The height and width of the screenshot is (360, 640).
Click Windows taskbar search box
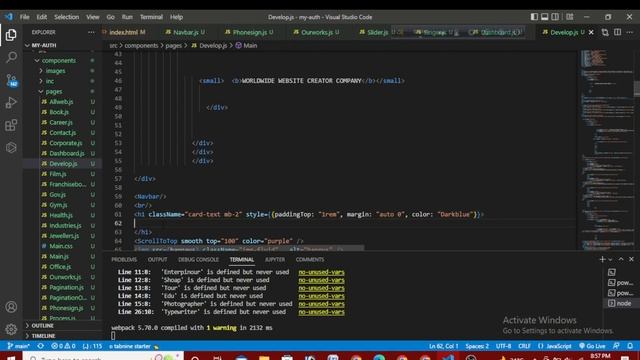tap(104, 357)
